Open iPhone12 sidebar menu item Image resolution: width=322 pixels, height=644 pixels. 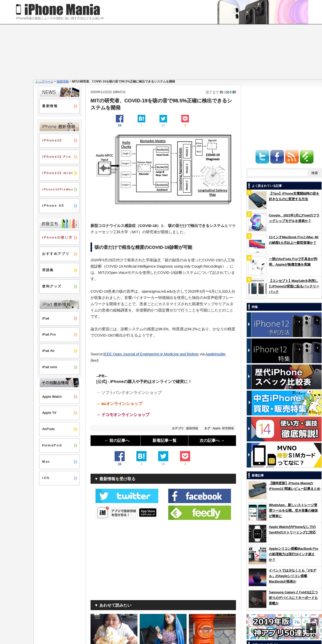(59, 140)
